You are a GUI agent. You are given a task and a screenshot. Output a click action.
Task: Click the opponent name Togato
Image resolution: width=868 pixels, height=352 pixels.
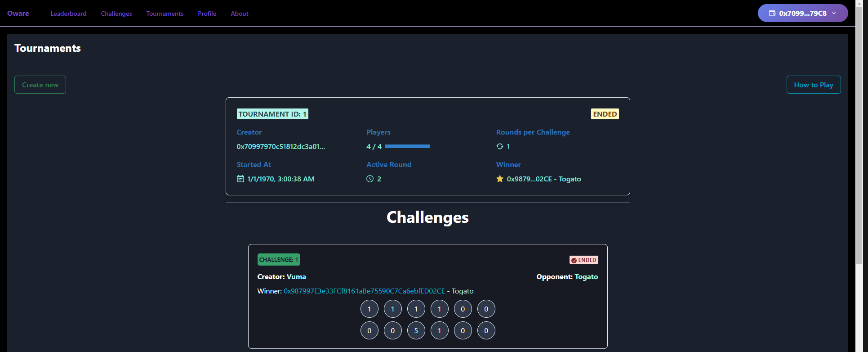[x=586, y=277]
